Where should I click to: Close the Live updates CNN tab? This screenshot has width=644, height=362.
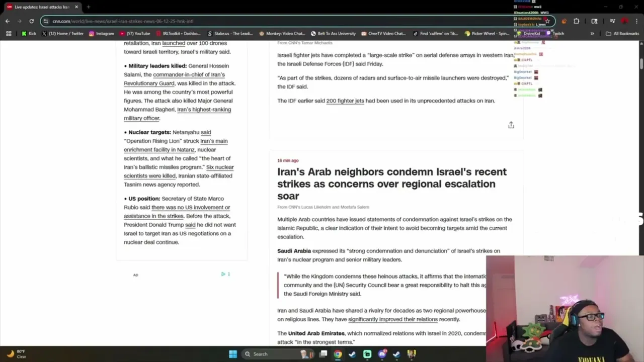76,7
